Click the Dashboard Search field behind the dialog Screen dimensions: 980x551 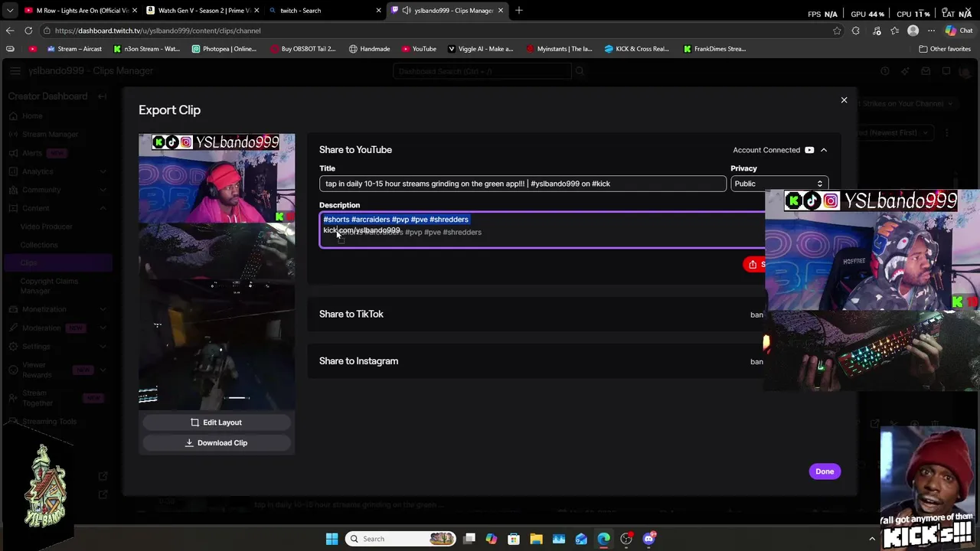coord(482,71)
